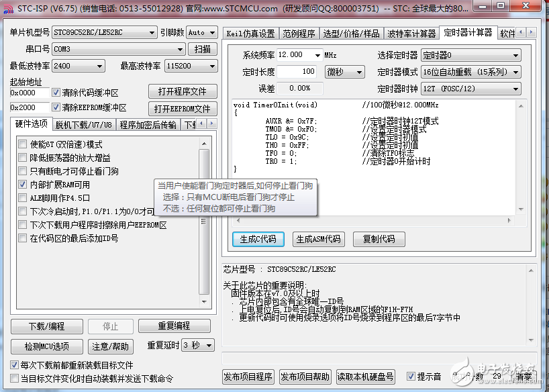This screenshot has height=392, width=549.
Task: Toggle 每次下载前都重新装载目标文件 checkbox
Action: 14,365
